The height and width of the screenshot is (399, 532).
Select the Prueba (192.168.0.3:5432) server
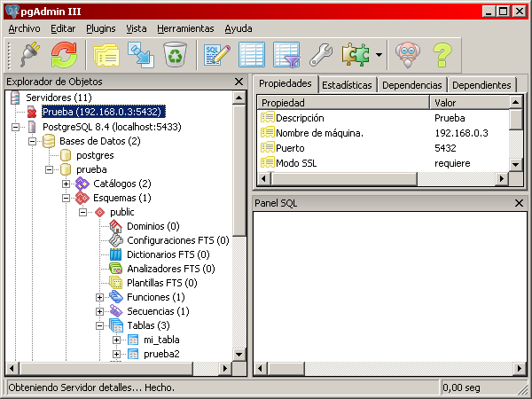pyautogui.click(x=104, y=112)
